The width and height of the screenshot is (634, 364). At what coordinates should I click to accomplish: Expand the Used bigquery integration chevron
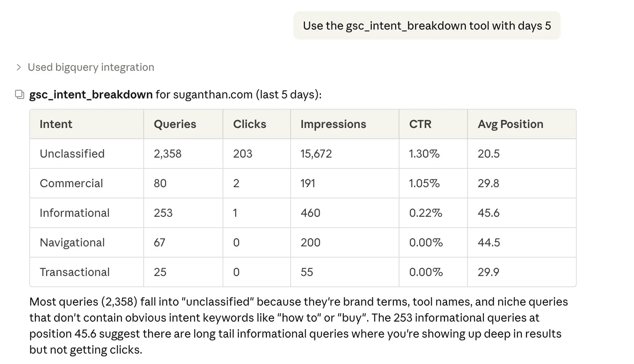click(18, 67)
